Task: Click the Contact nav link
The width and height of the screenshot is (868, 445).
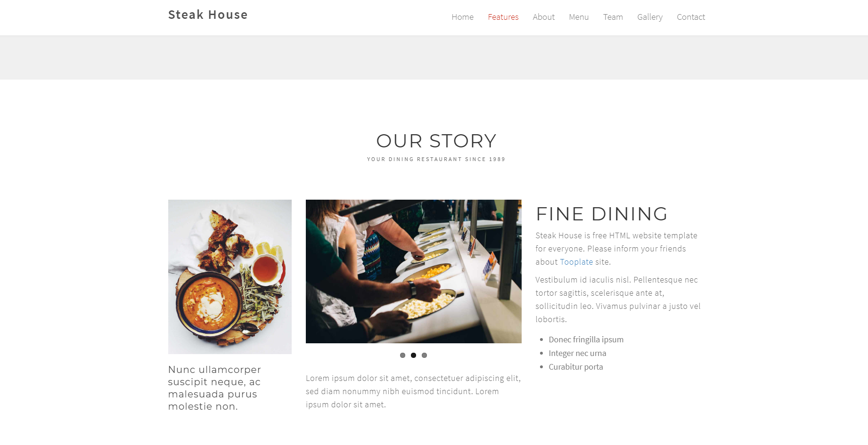Action: pyautogui.click(x=691, y=17)
